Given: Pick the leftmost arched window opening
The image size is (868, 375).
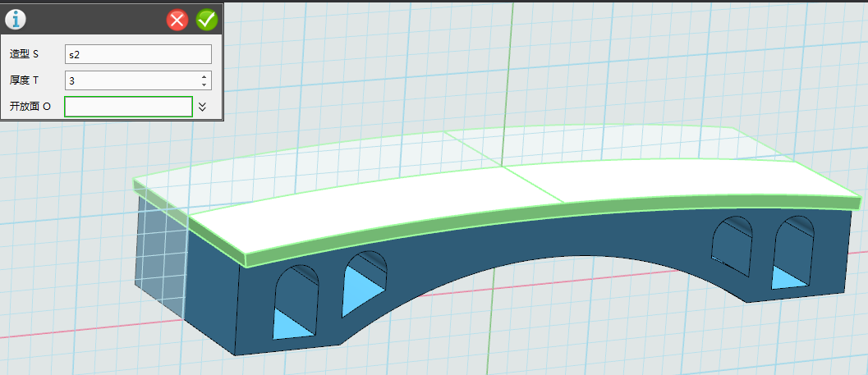Looking at the screenshot, I should coord(294,300).
